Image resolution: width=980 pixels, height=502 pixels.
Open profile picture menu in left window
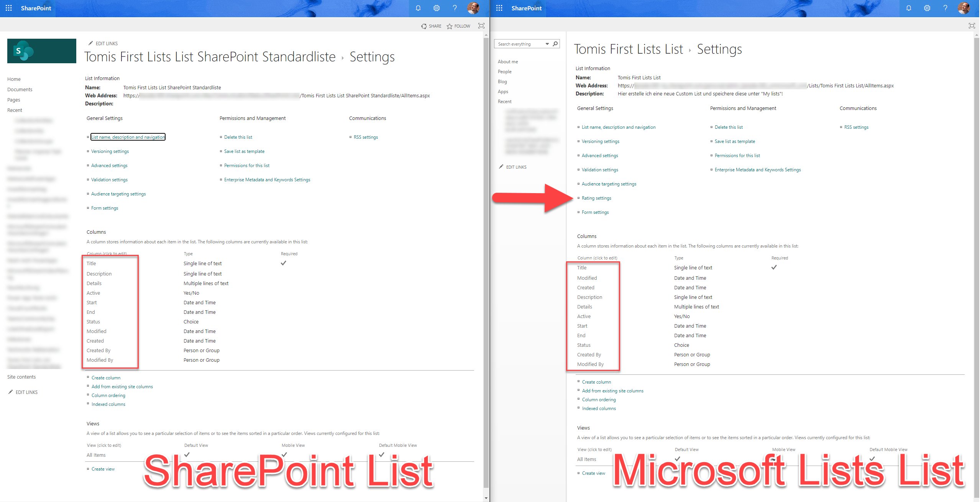pyautogui.click(x=473, y=8)
